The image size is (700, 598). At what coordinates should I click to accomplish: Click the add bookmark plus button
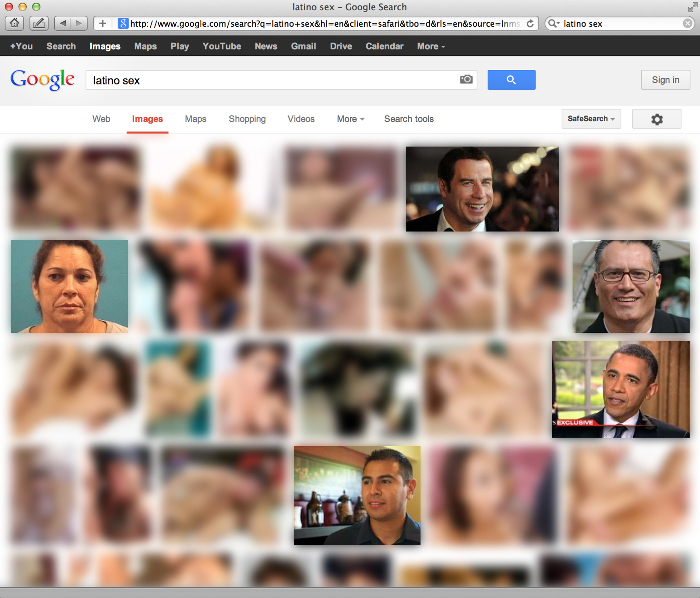coord(103,23)
